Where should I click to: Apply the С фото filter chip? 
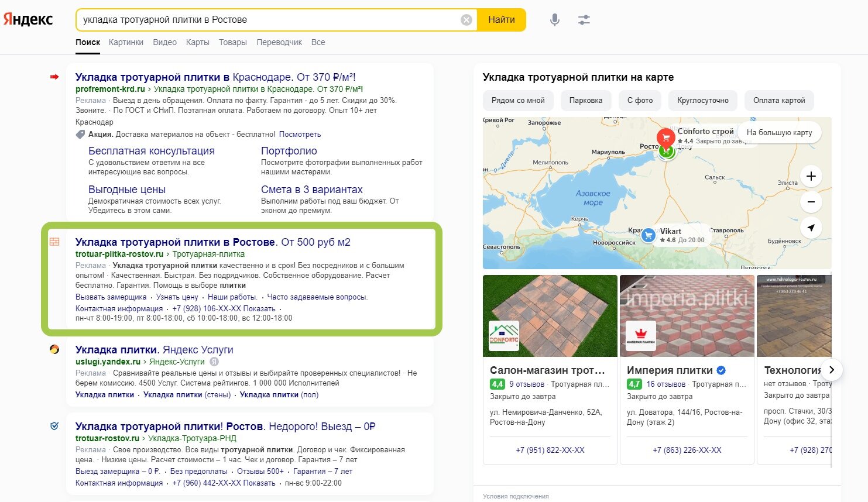[640, 101]
